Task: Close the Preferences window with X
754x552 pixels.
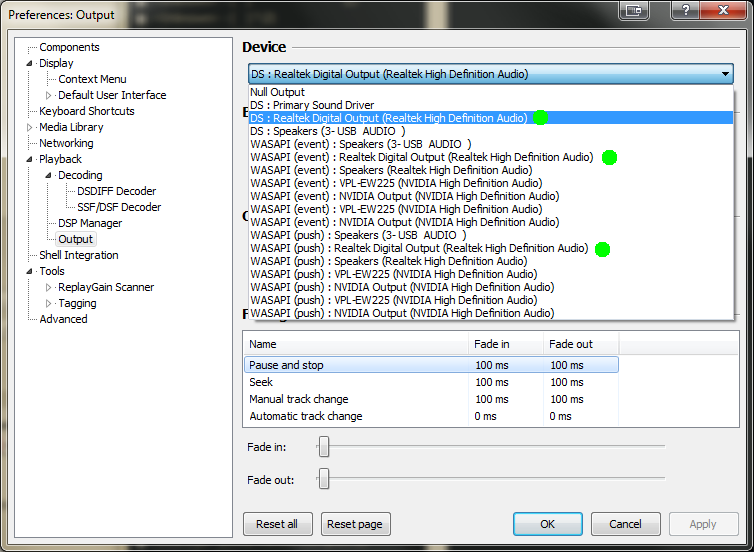Action: (723, 10)
